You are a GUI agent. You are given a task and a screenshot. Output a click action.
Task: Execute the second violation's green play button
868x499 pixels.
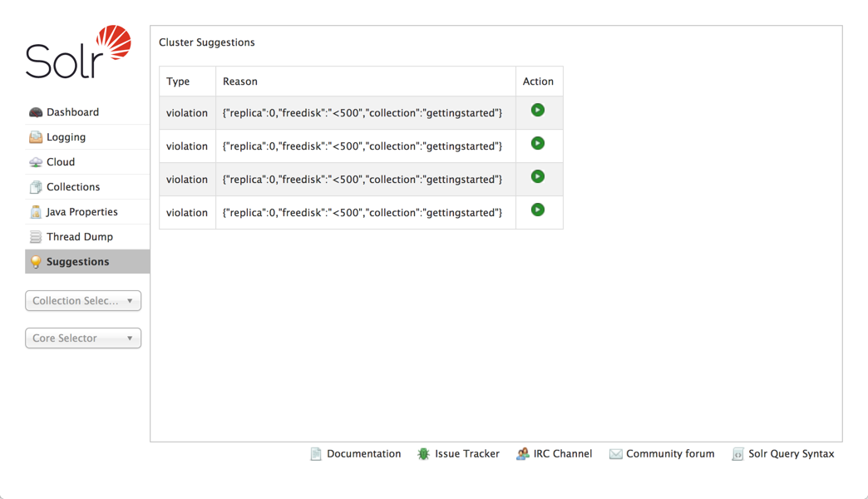coord(538,143)
